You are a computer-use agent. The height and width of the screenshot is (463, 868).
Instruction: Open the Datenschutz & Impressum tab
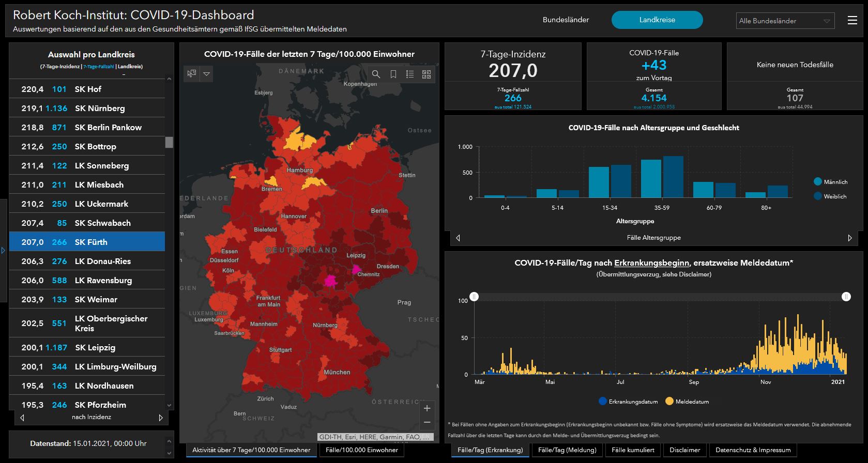tap(753, 450)
